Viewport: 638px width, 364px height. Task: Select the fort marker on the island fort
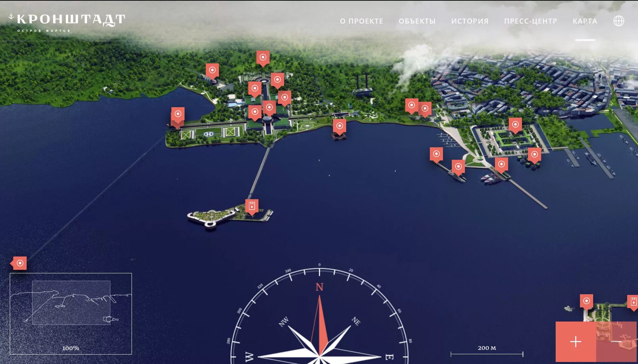point(252,206)
